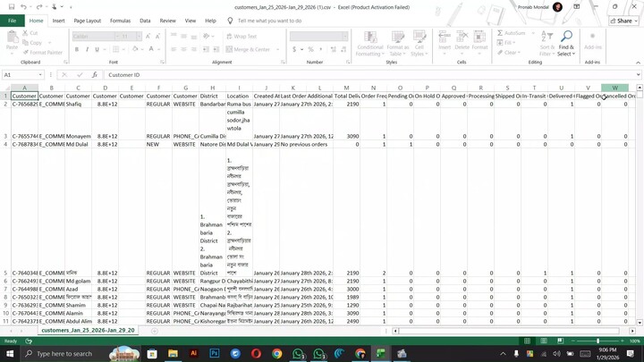This screenshot has height=362, width=644.
Task: Switch to the Page Layout tab
Action: click(87, 21)
